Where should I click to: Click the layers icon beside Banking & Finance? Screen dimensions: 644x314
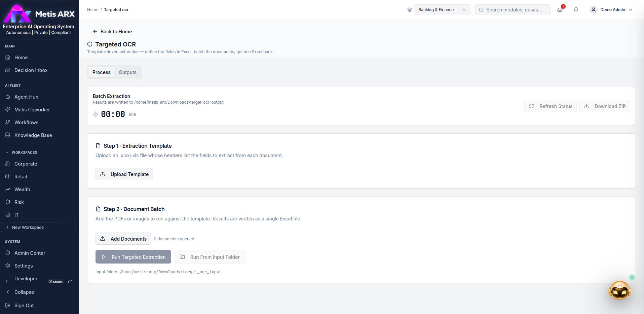(x=409, y=10)
